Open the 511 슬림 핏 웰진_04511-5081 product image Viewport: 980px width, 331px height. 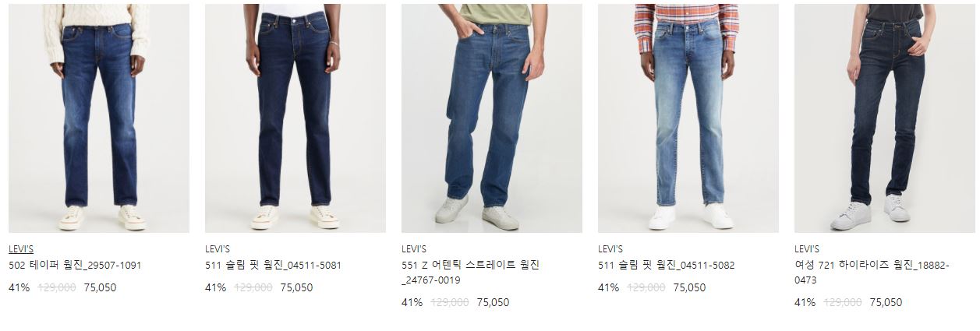click(x=295, y=118)
